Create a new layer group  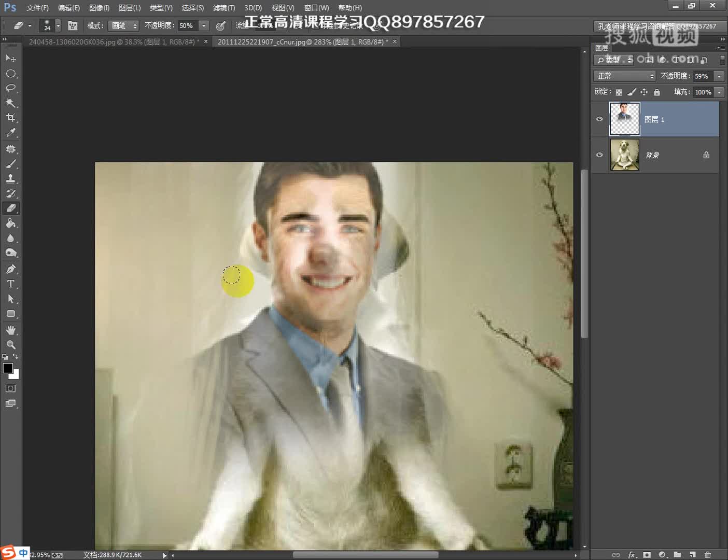tap(677, 554)
